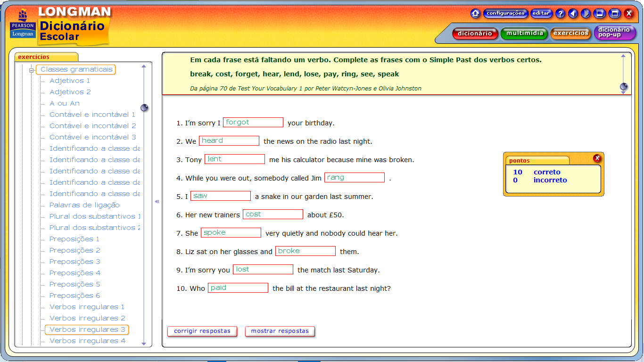Open the Preposições 3 exercise

[75, 262]
